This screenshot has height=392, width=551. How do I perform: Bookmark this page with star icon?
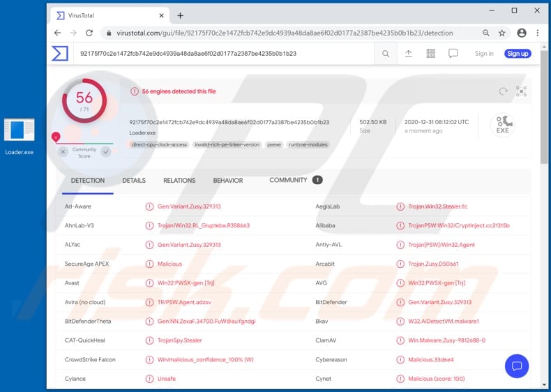click(501, 33)
